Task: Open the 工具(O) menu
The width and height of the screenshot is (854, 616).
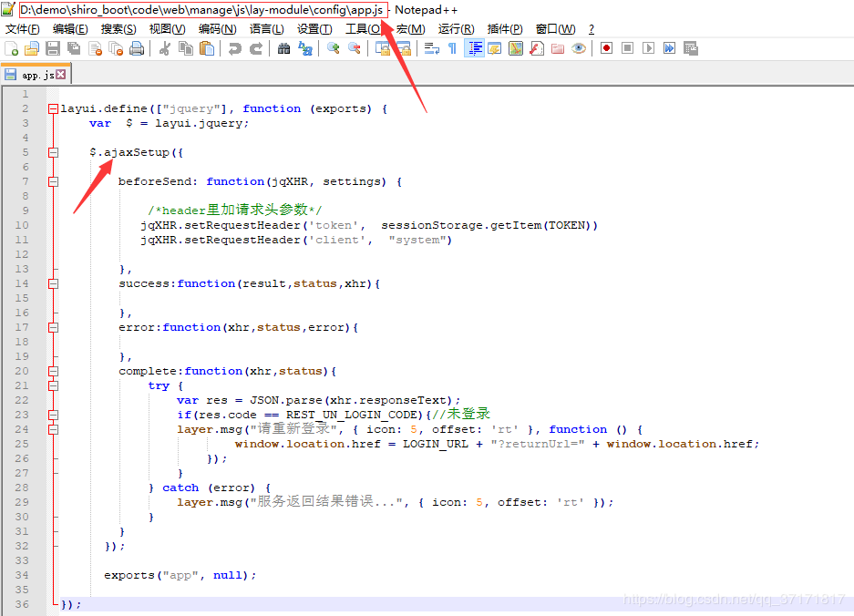Action: pyautogui.click(x=362, y=28)
